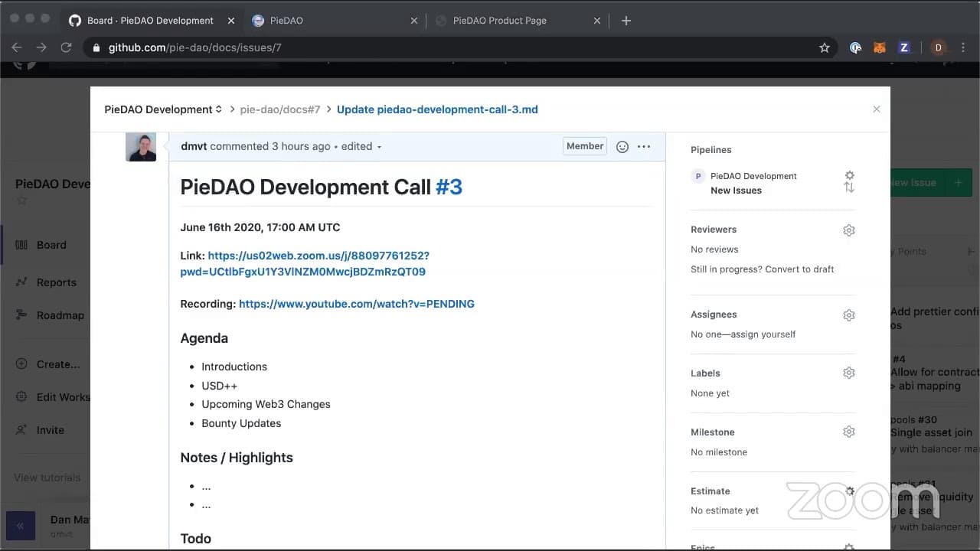The width and height of the screenshot is (980, 551).
Task: Expand the edited history dropdown
Action: 361,146
